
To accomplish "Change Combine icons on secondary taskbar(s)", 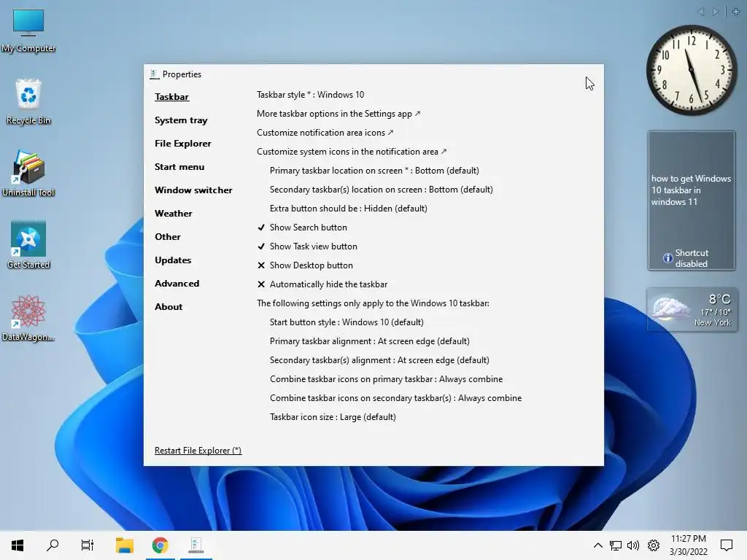I will coord(396,398).
